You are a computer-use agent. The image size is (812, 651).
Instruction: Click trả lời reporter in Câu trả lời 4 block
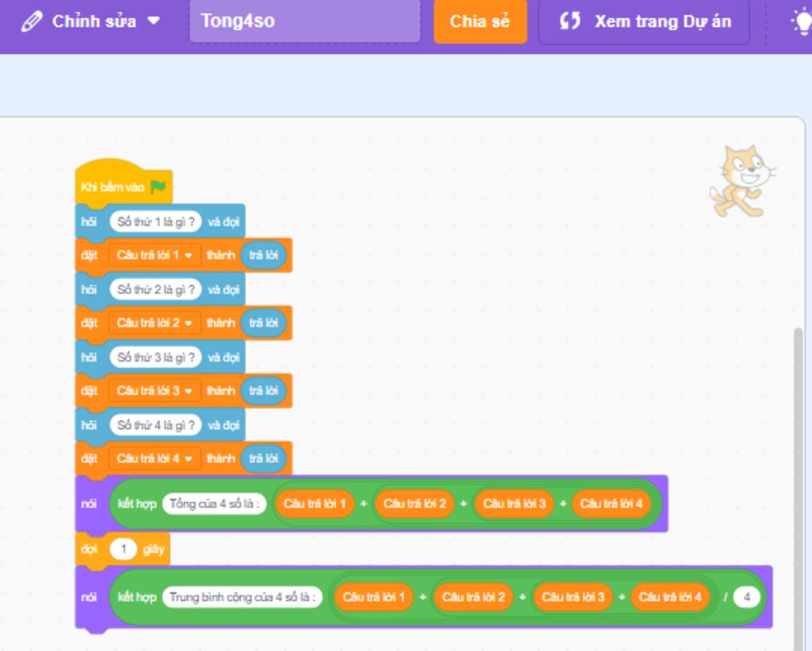[x=263, y=458]
